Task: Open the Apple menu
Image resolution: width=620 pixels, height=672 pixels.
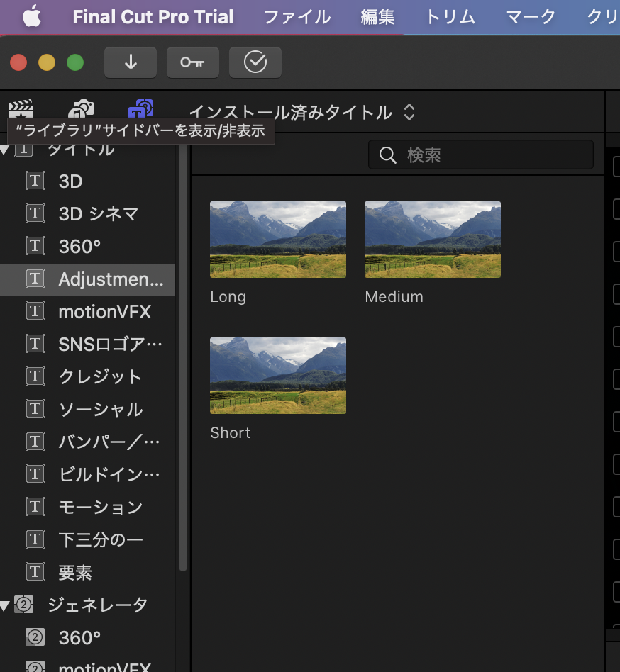Action: coord(32,17)
